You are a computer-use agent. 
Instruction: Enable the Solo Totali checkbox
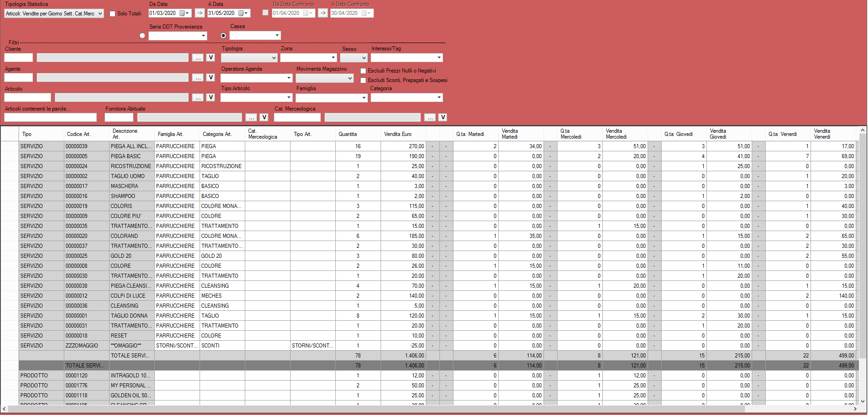pos(113,14)
